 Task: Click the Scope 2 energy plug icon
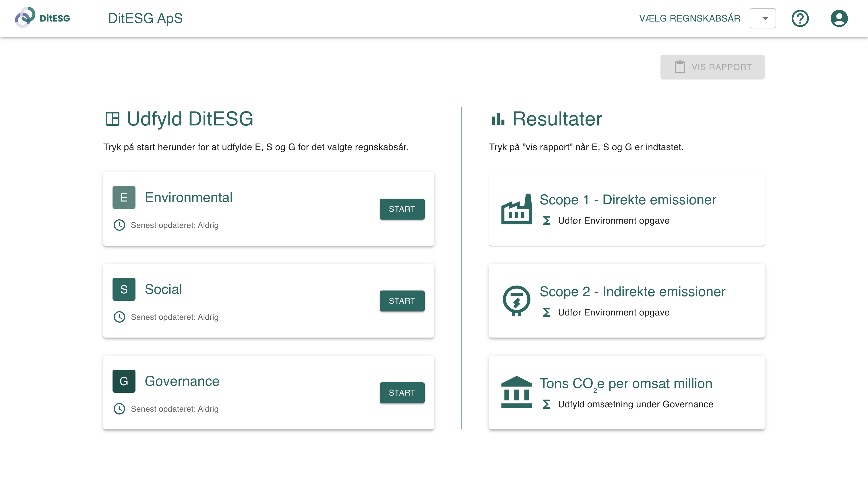click(516, 301)
